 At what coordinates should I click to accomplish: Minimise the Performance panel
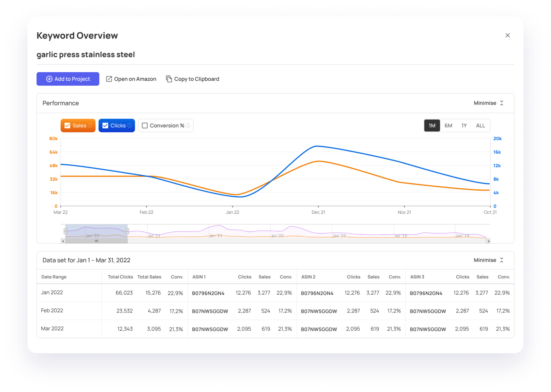pyautogui.click(x=489, y=103)
